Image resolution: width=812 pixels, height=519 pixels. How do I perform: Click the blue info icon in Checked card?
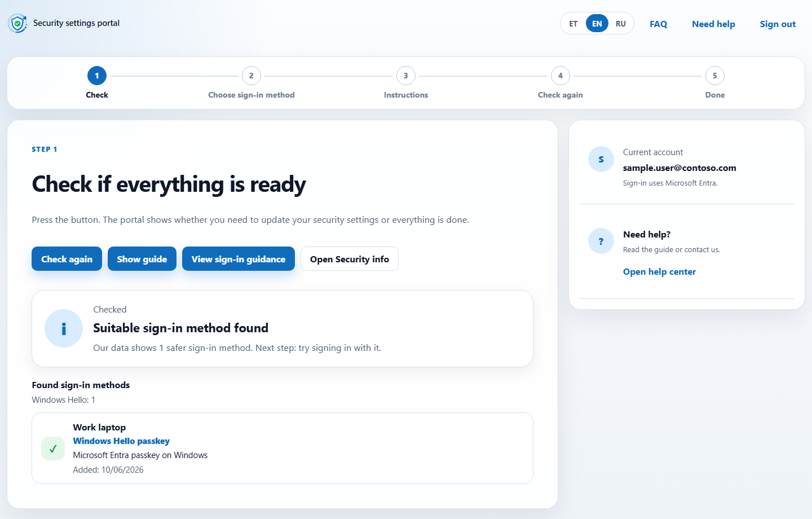coord(64,328)
